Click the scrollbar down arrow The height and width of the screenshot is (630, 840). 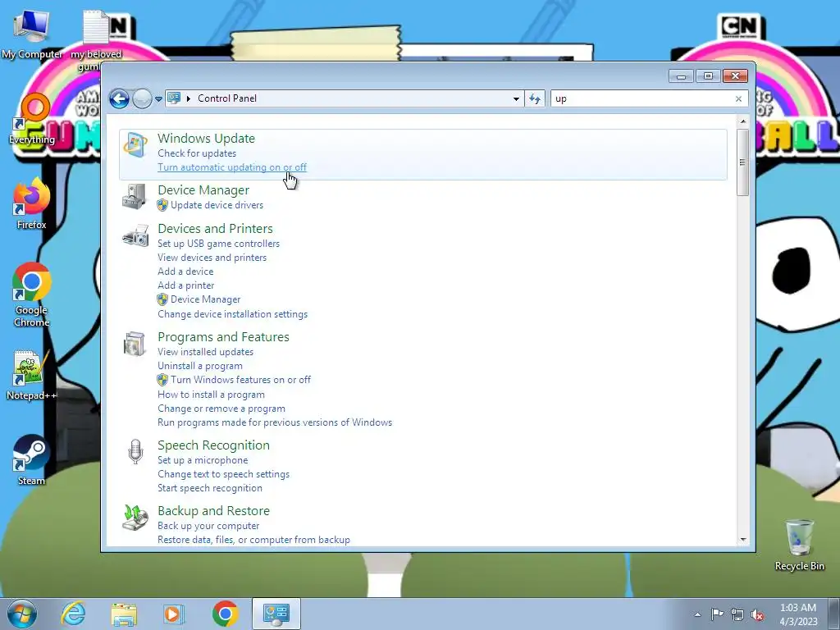point(742,540)
